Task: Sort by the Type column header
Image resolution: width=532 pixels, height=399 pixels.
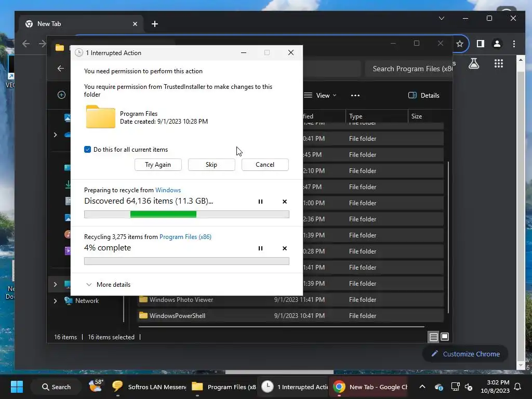Action: [377, 116]
